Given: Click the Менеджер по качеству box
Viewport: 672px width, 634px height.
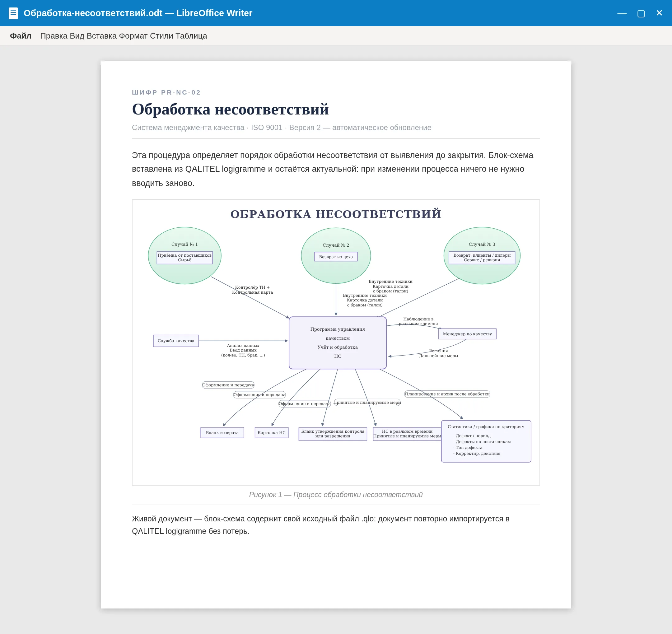Looking at the screenshot, I should [467, 334].
